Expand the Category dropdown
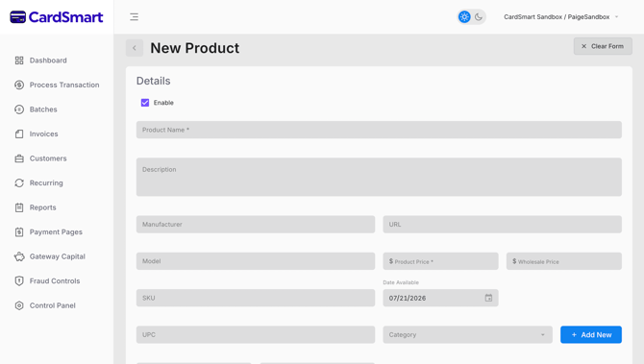Screen dimensions: 644x364 coord(467,335)
